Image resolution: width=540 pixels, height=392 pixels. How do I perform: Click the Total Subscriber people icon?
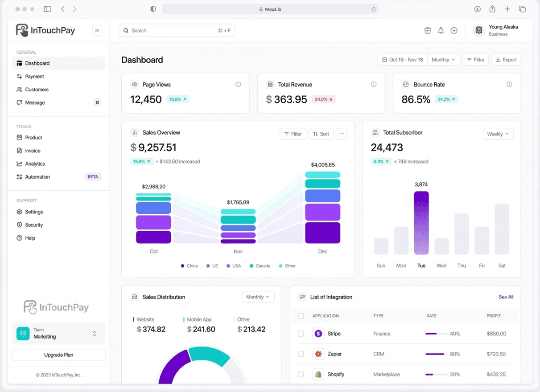(x=375, y=132)
